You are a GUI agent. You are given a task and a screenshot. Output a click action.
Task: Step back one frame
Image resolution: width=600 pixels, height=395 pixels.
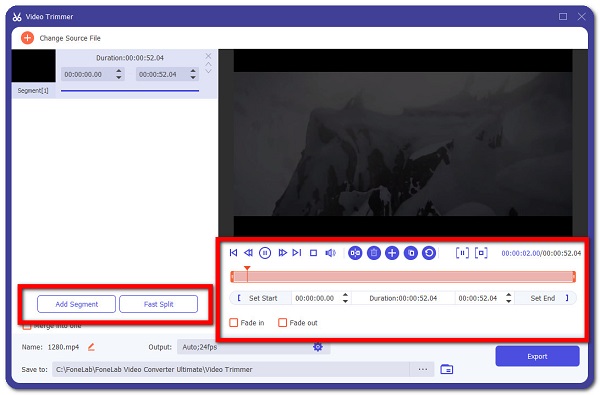[x=248, y=253]
